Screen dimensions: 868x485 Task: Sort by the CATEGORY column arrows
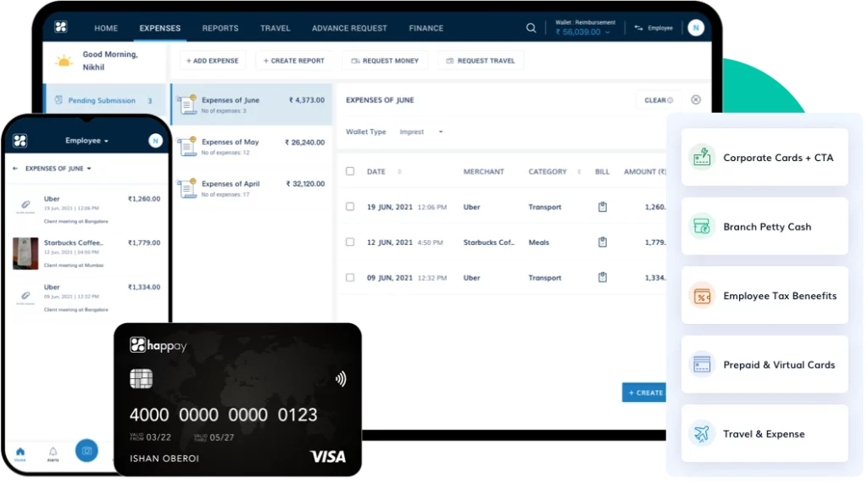click(579, 171)
